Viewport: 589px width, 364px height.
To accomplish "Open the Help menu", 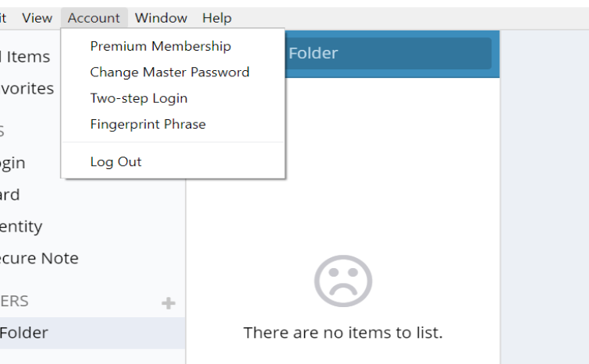I will [x=217, y=18].
